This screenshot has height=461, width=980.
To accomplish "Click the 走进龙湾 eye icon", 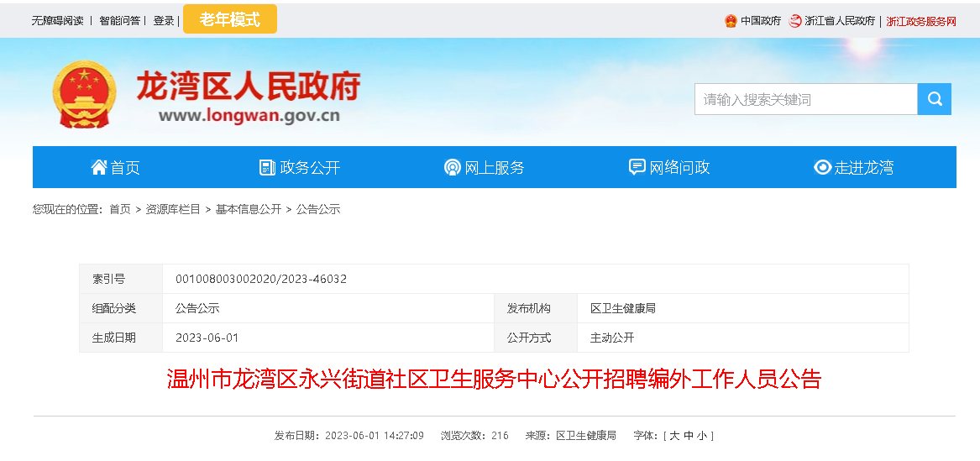I will pyautogui.click(x=822, y=167).
